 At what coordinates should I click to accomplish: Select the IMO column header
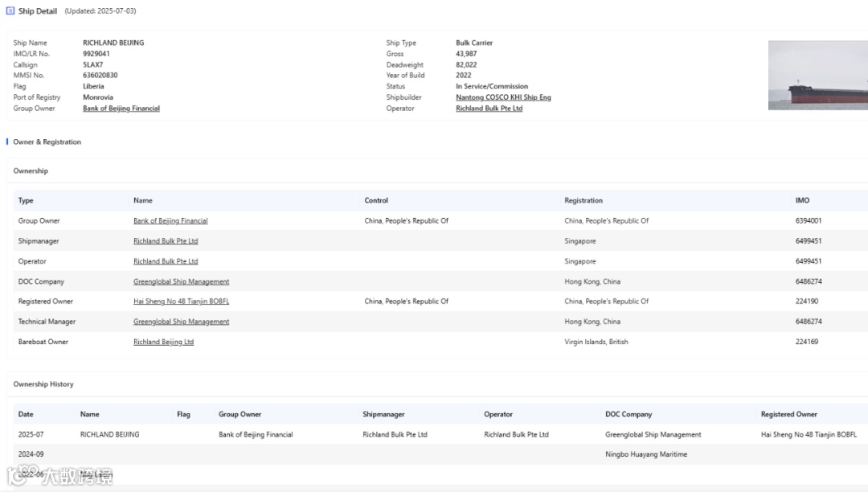[802, 200]
